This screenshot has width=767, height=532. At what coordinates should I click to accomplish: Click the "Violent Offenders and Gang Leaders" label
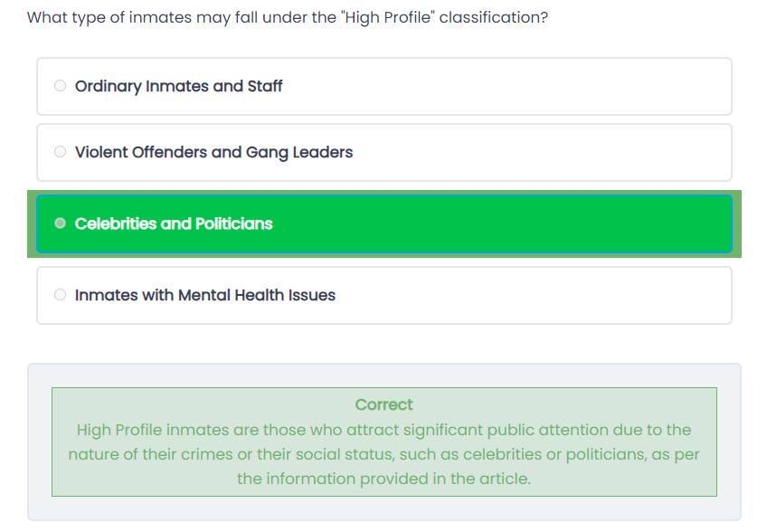tap(213, 152)
